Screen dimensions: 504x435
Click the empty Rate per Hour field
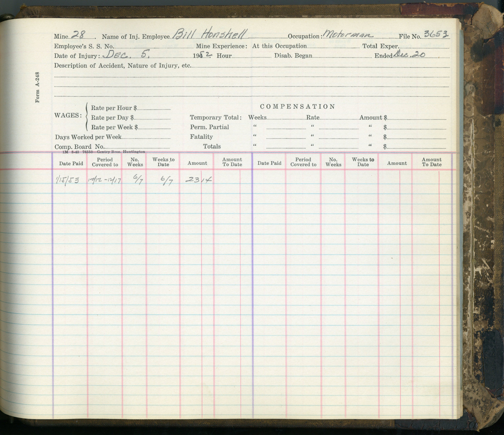(x=154, y=108)
